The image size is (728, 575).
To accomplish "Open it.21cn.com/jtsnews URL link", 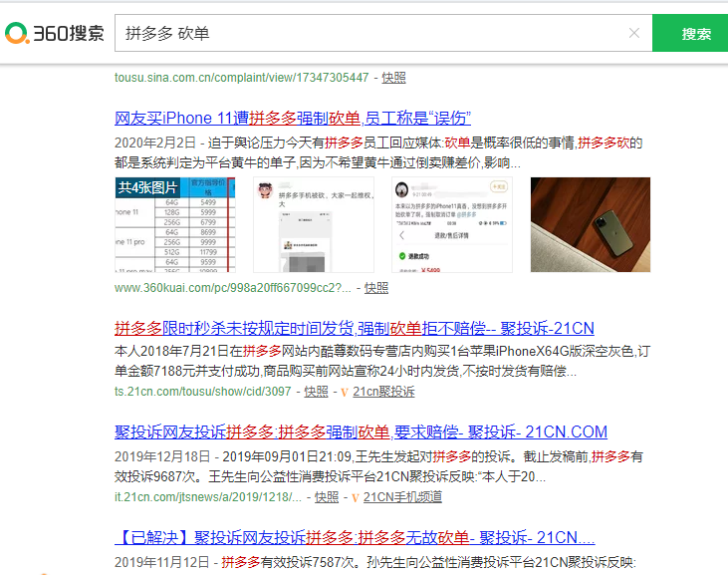I will click(x=208, y=497).
